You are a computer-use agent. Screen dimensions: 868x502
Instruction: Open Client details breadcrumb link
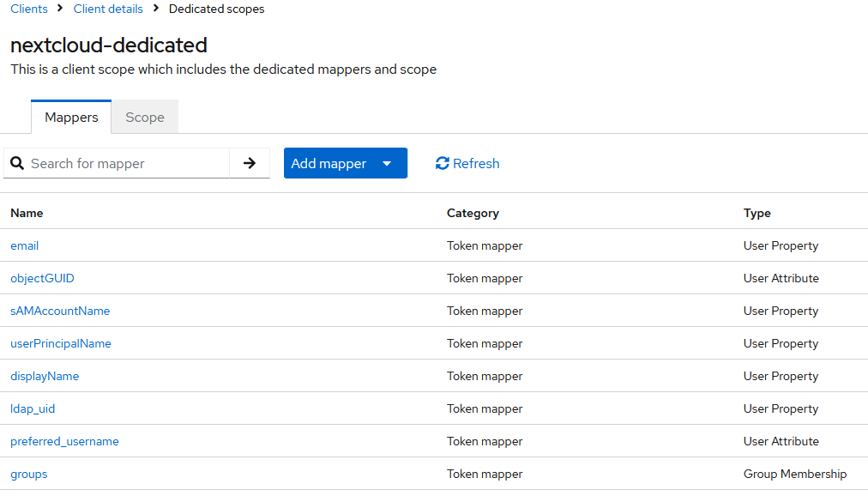108,9
